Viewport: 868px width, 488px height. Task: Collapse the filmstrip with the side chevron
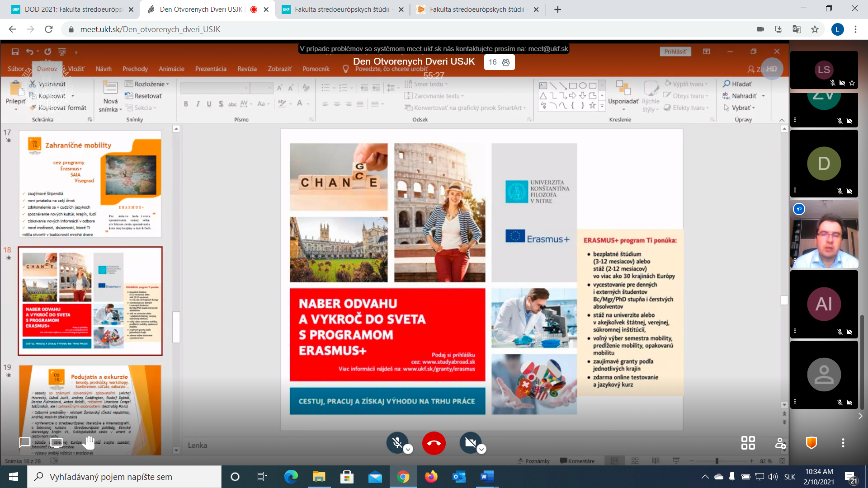point(860,416)
